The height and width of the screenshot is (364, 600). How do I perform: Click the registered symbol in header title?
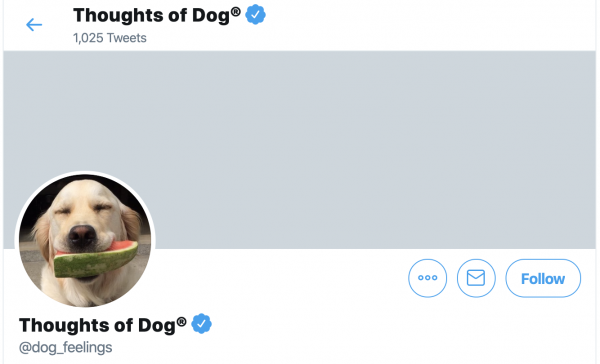236,11
